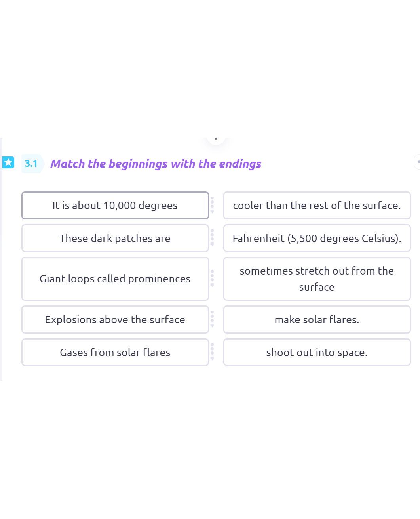Image resolution: width=420 pixels, height=519 pixels.
Task: Pick the "make solar flares." ending
Action: coord(317,320)
